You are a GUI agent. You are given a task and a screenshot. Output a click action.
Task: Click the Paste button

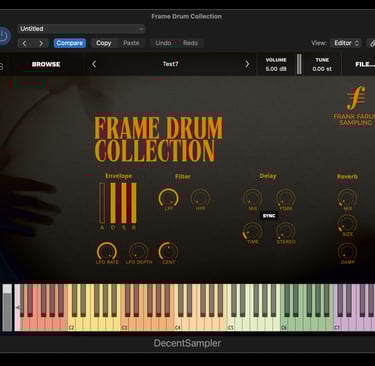pyautogui.click(x=131, y=43)
